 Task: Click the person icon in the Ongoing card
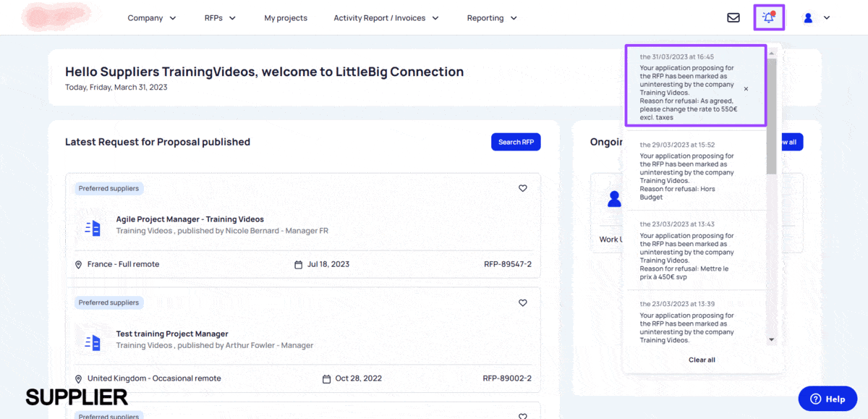coord(614,199)
